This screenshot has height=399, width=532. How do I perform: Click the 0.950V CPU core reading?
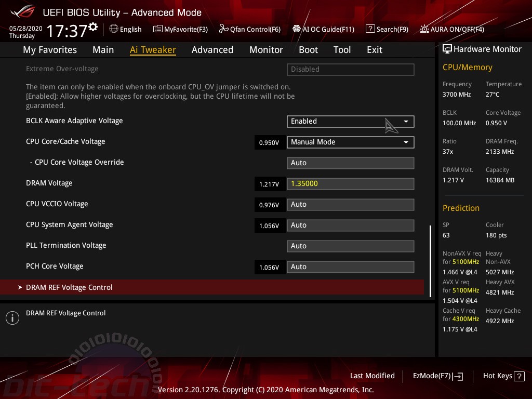click(x=269, y=142)
